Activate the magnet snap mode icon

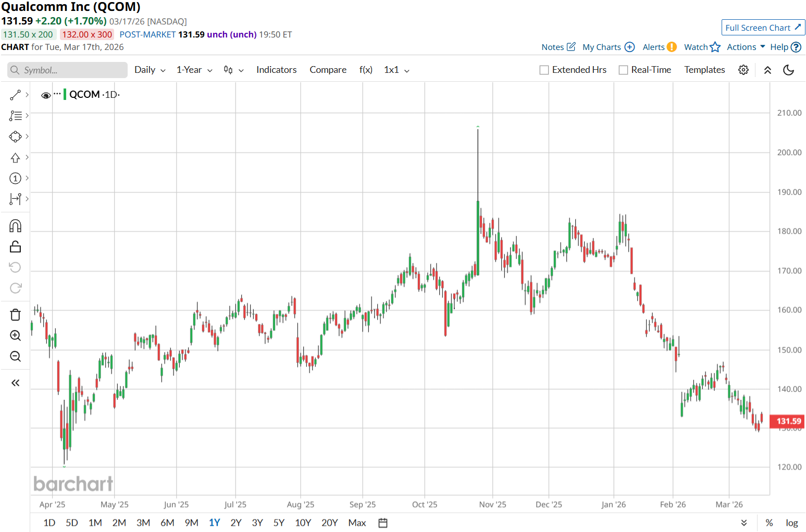point(15,226)
